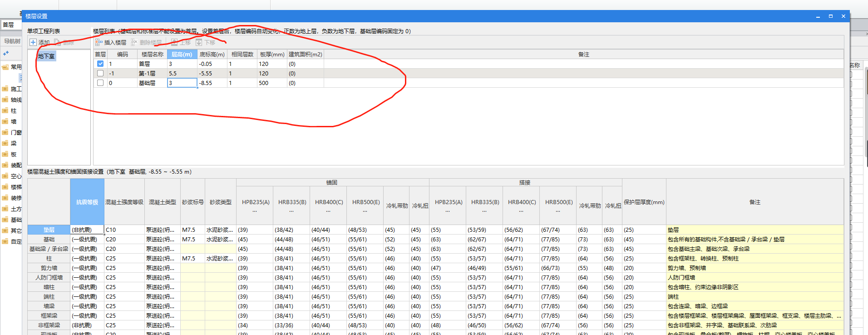Viewport: 868px width, 335px height.
Task: Click the 上移 move up icon
Action: pos(174,42)
